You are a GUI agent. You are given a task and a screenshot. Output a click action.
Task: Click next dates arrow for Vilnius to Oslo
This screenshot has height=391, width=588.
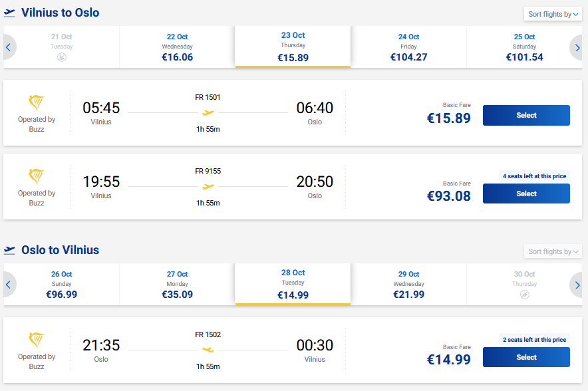tap(577, 47)
